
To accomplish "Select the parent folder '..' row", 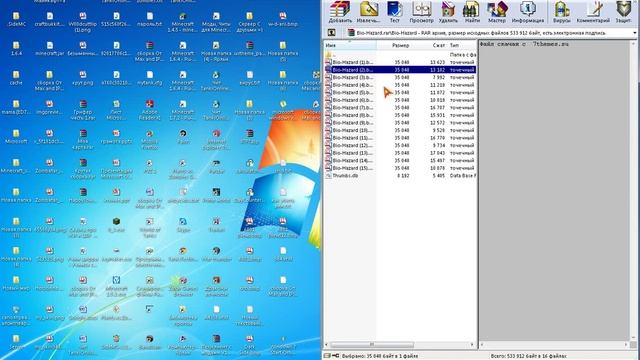I will pos(400,55).
